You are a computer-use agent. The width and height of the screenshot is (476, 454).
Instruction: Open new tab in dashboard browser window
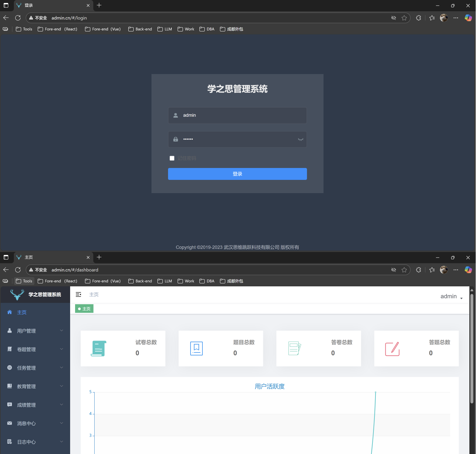click(x=99, y=257)
